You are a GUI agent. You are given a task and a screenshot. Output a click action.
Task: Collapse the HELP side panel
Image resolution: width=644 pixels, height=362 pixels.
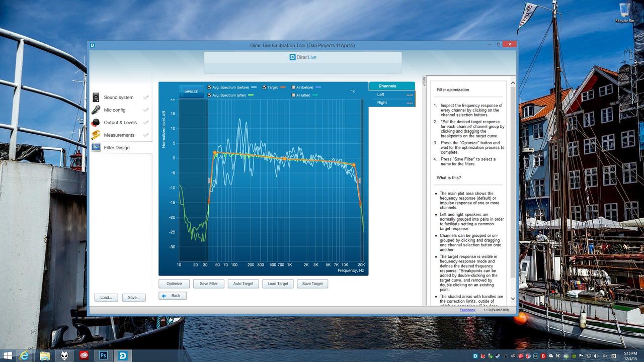point(424,81)
